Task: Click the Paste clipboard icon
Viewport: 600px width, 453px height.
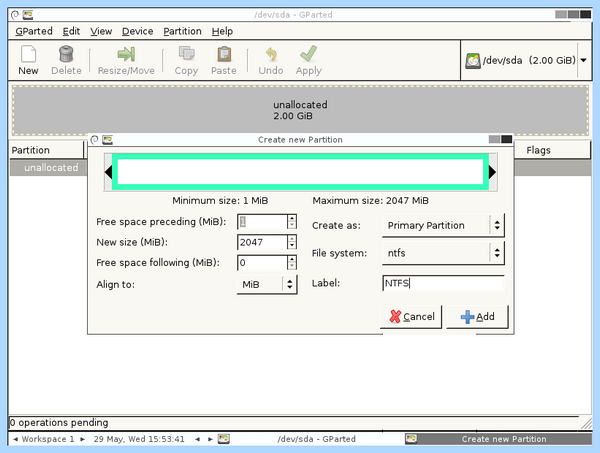Action: (224, 54)
